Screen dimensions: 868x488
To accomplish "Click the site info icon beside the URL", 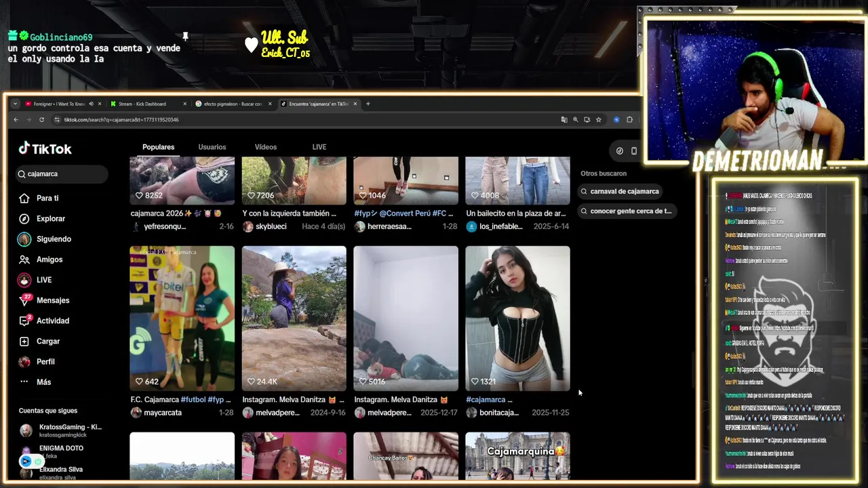I will click(56, 119).
